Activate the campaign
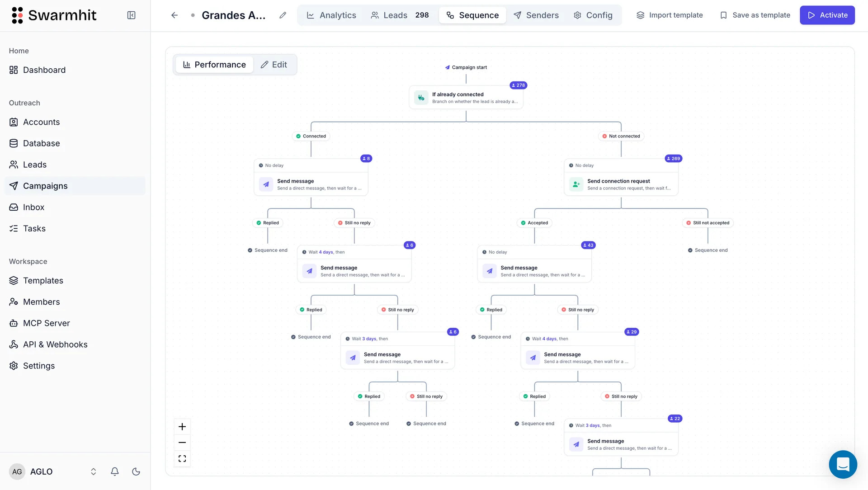Image resolution: width=868 pixels, height=490 pixels. click(x=827, y=15)
